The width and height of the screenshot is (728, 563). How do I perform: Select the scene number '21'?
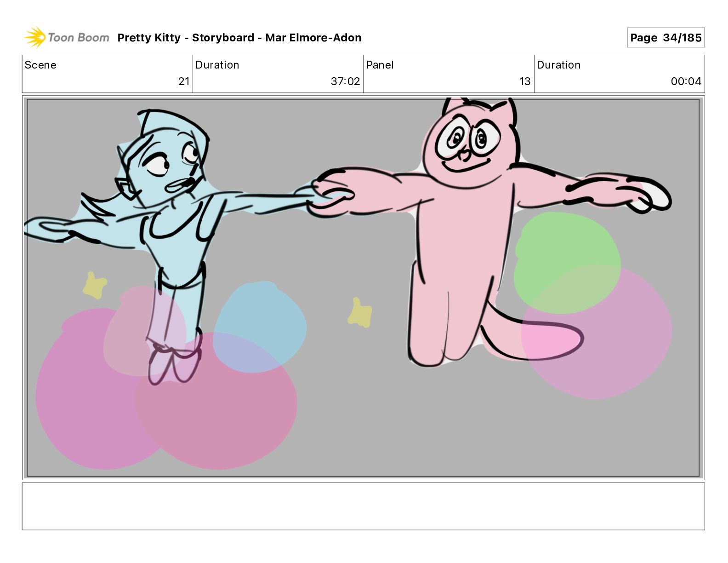184,81
